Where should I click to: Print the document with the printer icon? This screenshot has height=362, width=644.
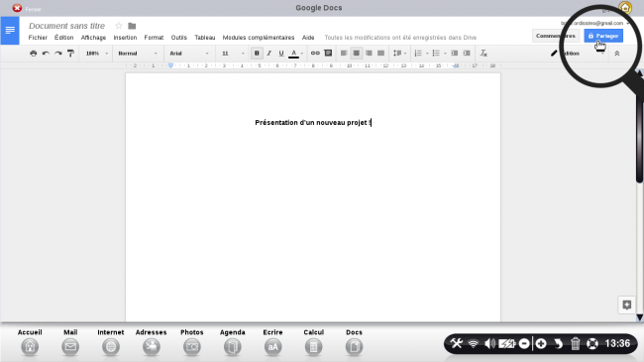pyautogui.click(x=34, y=54)
